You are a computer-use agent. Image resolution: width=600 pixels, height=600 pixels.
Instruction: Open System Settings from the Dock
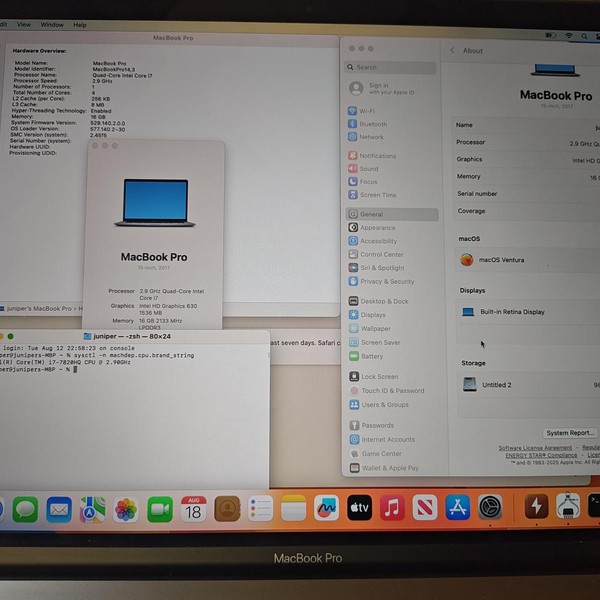pyautogui.click(x=490, y=507)
